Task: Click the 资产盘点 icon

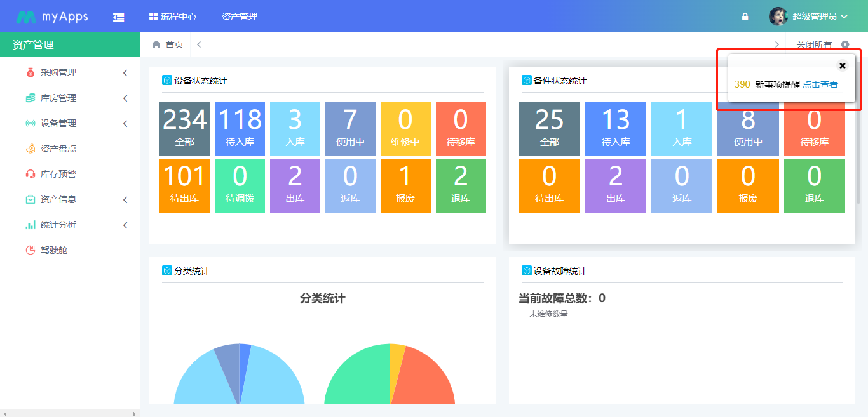Action: click(31, 149)
